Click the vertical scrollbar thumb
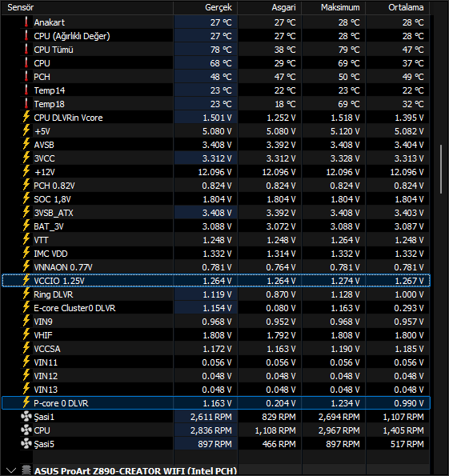This screenshot has width=449, height=476. click(442, 169)
